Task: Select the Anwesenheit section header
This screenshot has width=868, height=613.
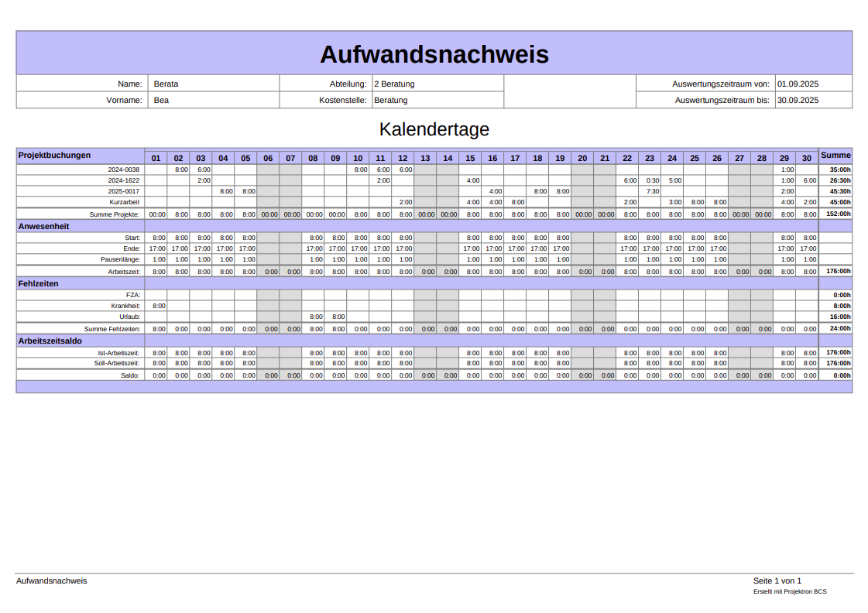Action: click(44, 226)
